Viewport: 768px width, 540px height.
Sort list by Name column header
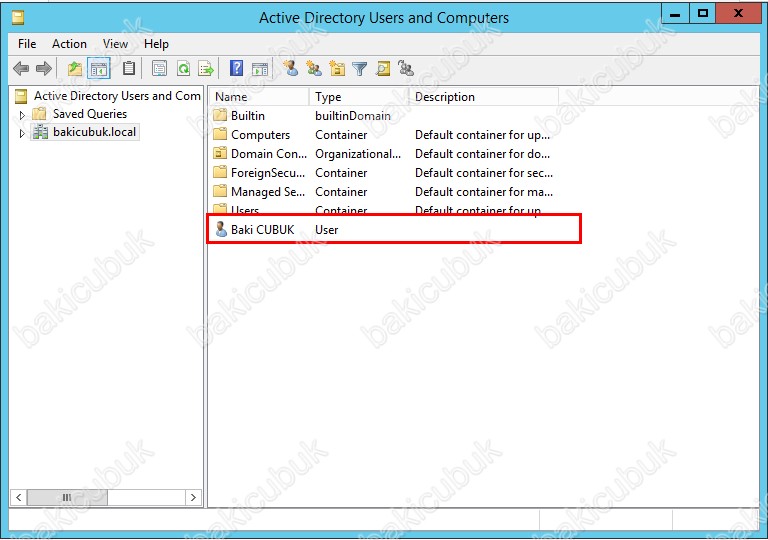pos(258,97)
